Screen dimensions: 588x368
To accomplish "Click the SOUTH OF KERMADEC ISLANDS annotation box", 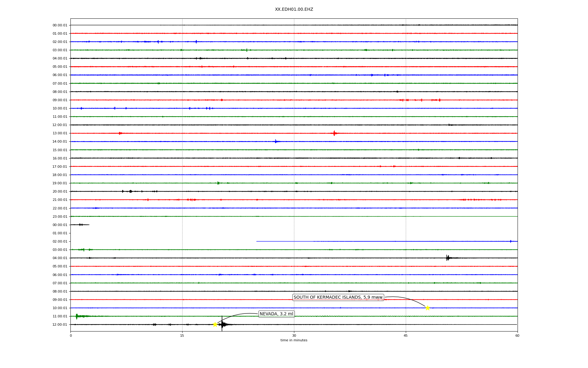I will point(338,297).
